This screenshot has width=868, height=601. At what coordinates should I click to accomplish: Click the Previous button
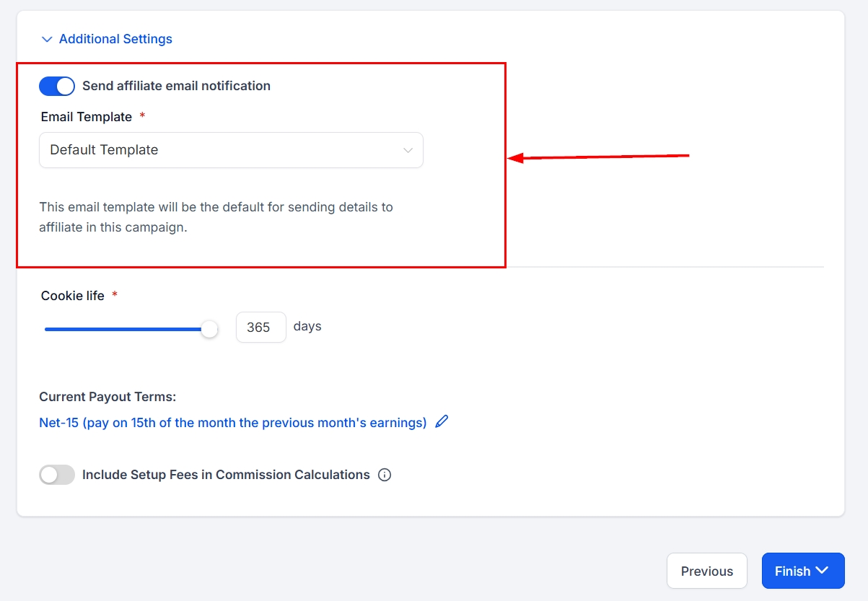(706, 571)
